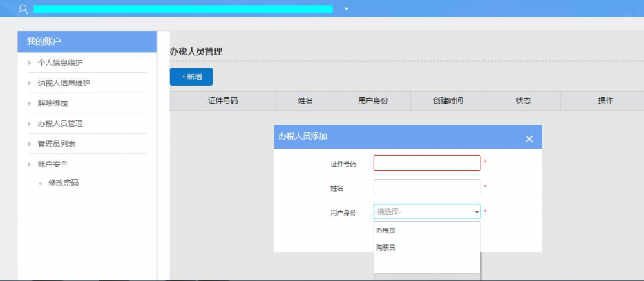
Task: Open 纳税人信息维护 menu item
Action: [x=64, y=83]
